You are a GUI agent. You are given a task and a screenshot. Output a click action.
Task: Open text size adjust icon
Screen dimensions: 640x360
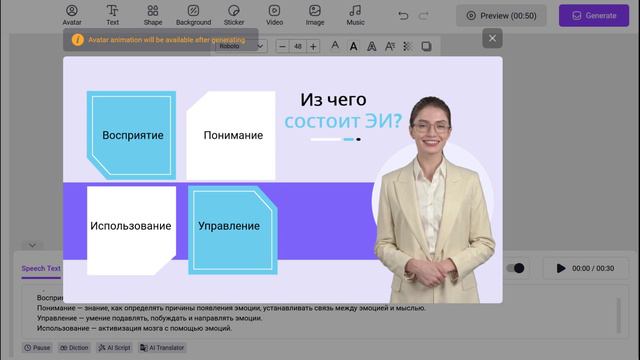click(390, 46)
